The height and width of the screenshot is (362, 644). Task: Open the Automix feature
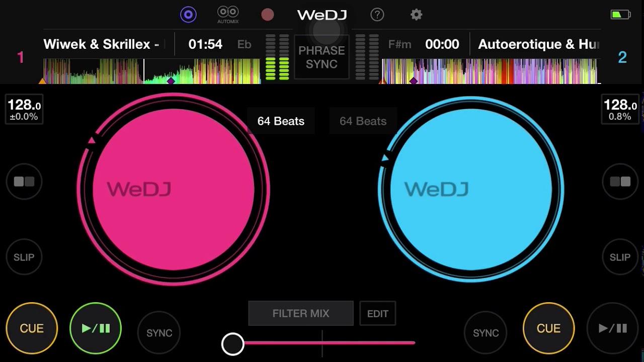tap(228, 15)
